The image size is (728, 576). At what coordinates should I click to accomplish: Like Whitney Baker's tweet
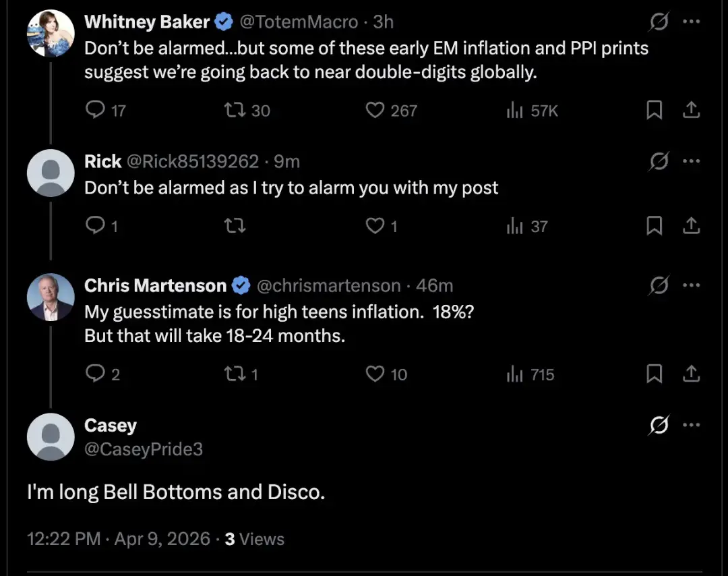pos(375,110)
